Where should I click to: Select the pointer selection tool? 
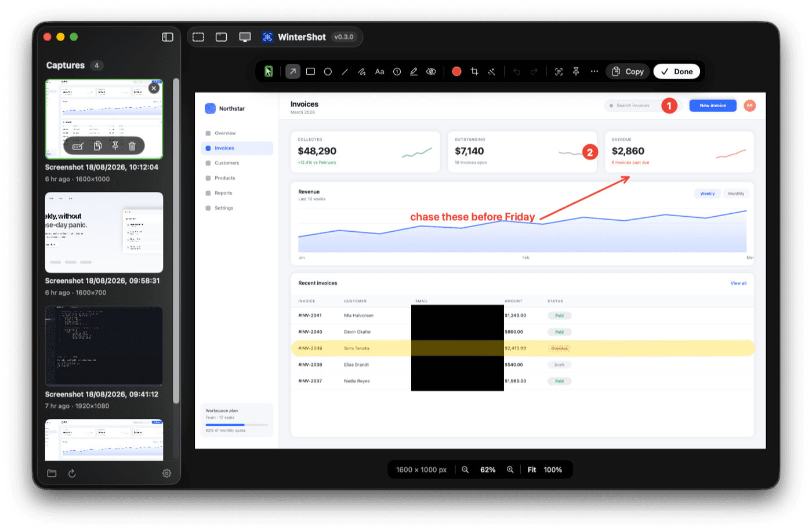pos(269,71)
